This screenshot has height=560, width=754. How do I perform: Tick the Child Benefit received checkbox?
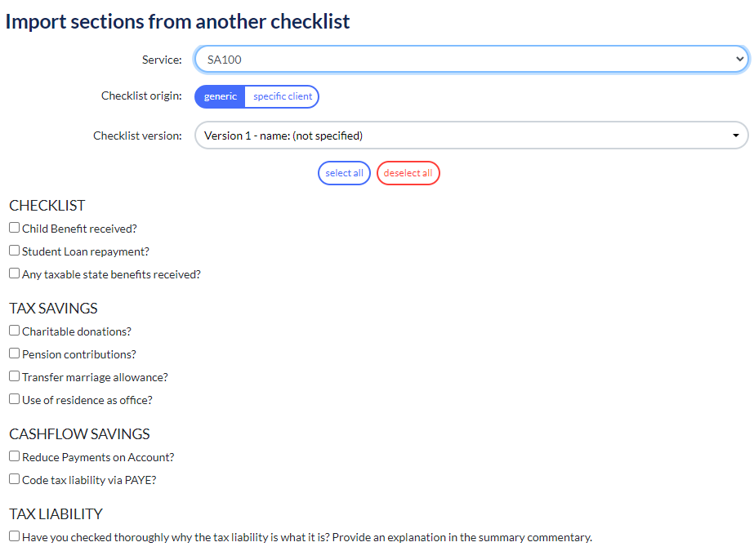[15, 228]
